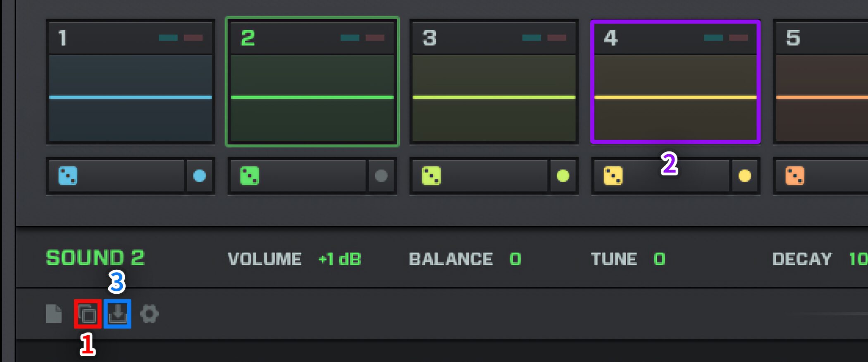
Task: Toggle the lime dot for sound 3
Action: click(x=563, y=176)
